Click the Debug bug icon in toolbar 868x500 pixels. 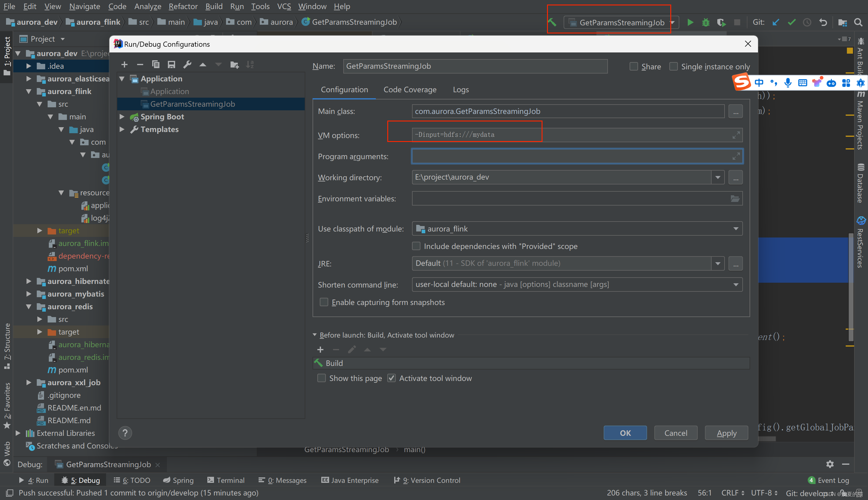706,23
